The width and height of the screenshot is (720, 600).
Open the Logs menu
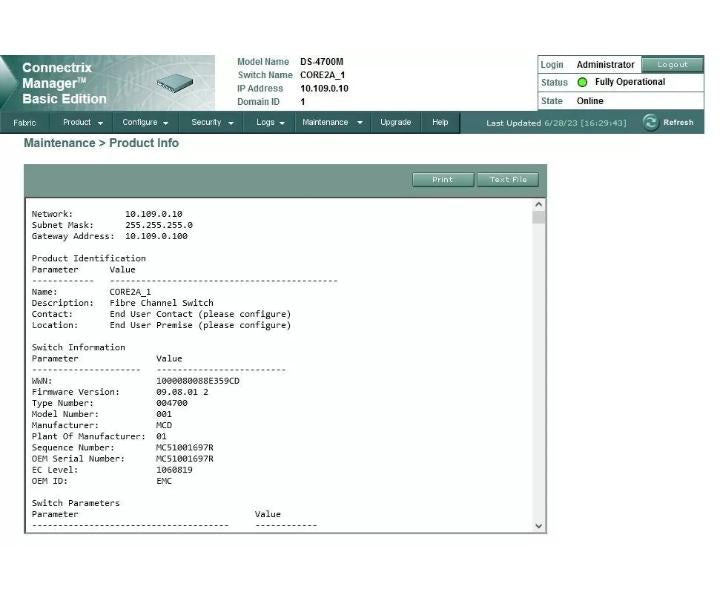(x=265, y=122)
